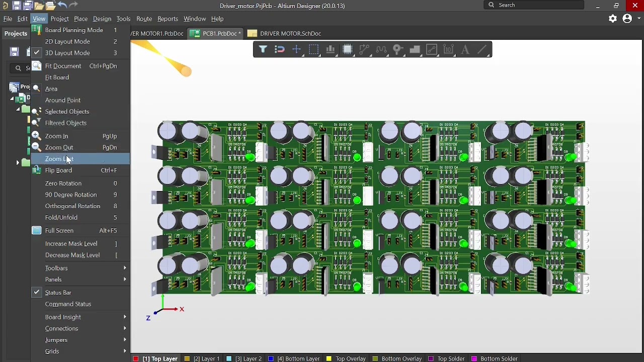Activate the Top Overlay layer tab

(346, 358)
